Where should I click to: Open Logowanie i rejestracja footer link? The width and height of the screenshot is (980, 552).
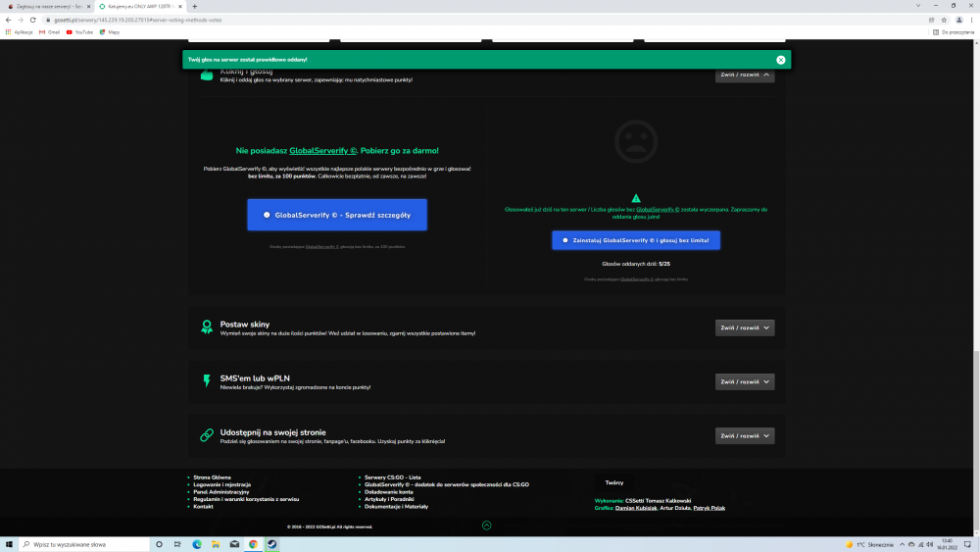pos(221,484)
